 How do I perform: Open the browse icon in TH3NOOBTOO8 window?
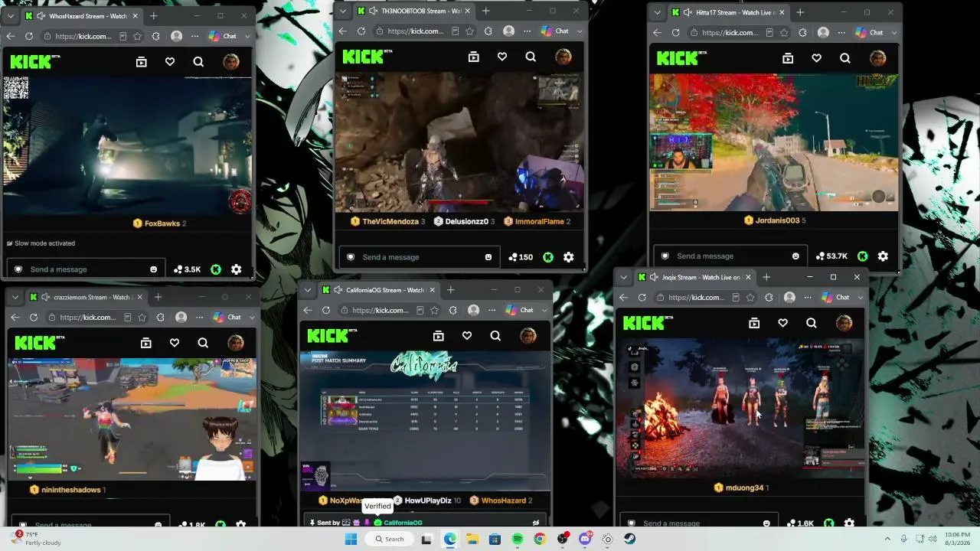(474, 57)
